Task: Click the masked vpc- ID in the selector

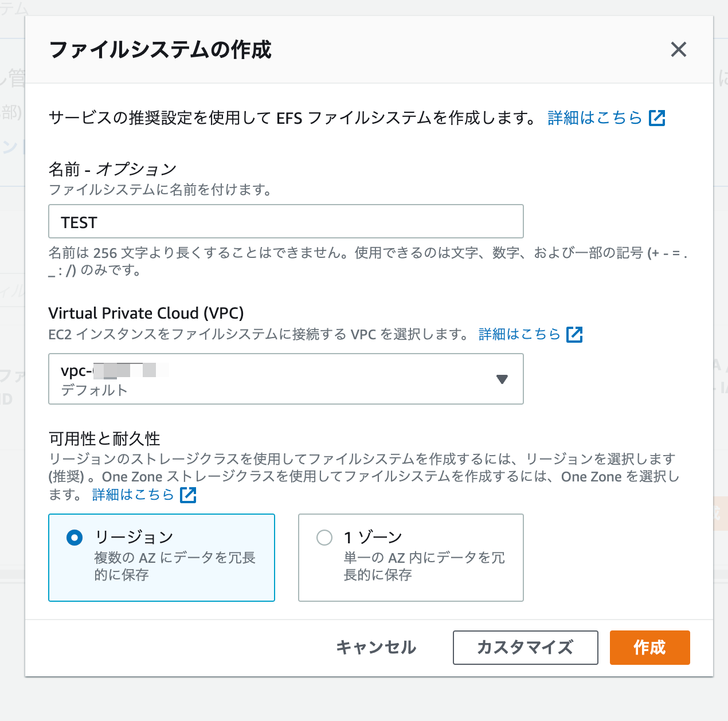Action: point(112,370)
